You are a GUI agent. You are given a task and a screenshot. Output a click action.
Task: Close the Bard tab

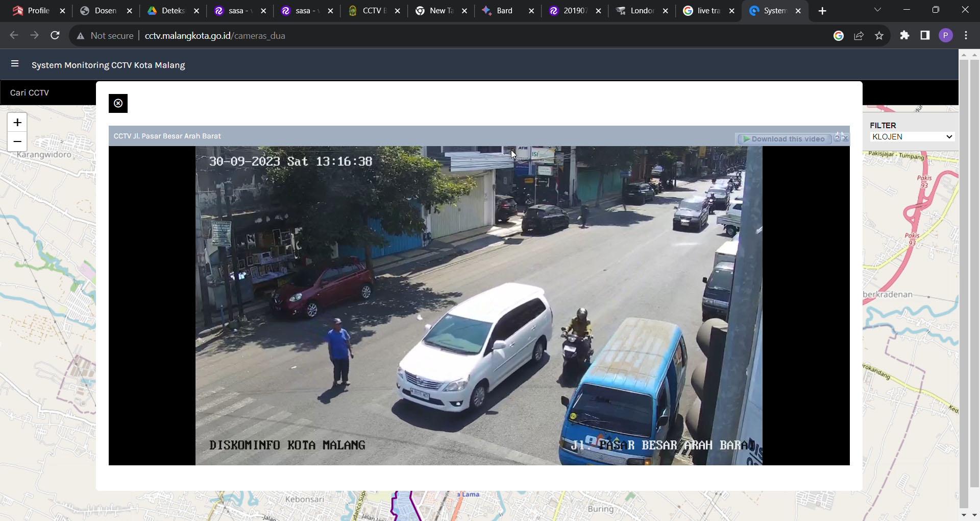point(531,11)
